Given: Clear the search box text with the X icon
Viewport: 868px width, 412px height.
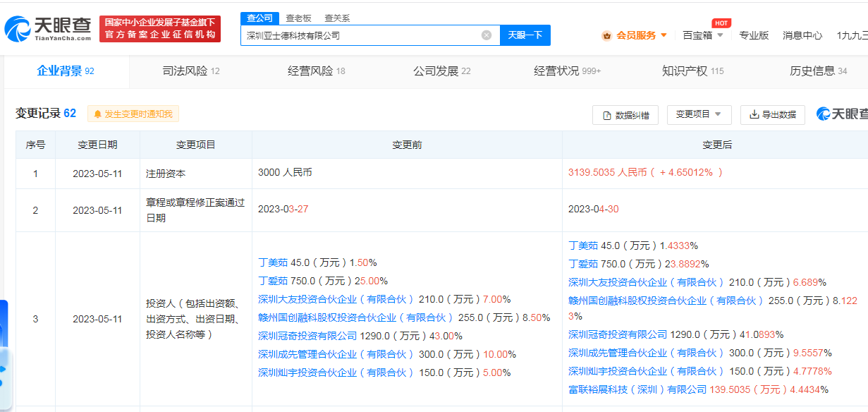Looking at the screenshot, I should click(x=487, y=35).
